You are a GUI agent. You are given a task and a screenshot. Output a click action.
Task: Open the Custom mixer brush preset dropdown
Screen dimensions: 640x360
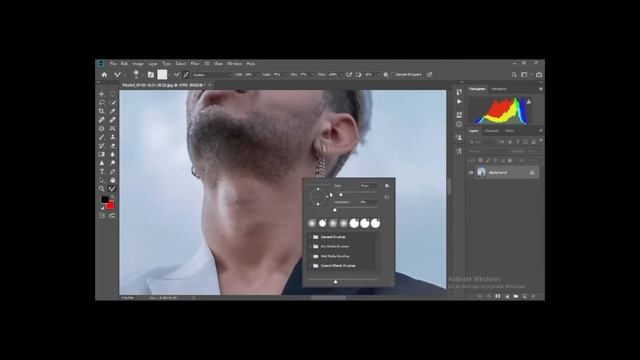tap(211, 75)
